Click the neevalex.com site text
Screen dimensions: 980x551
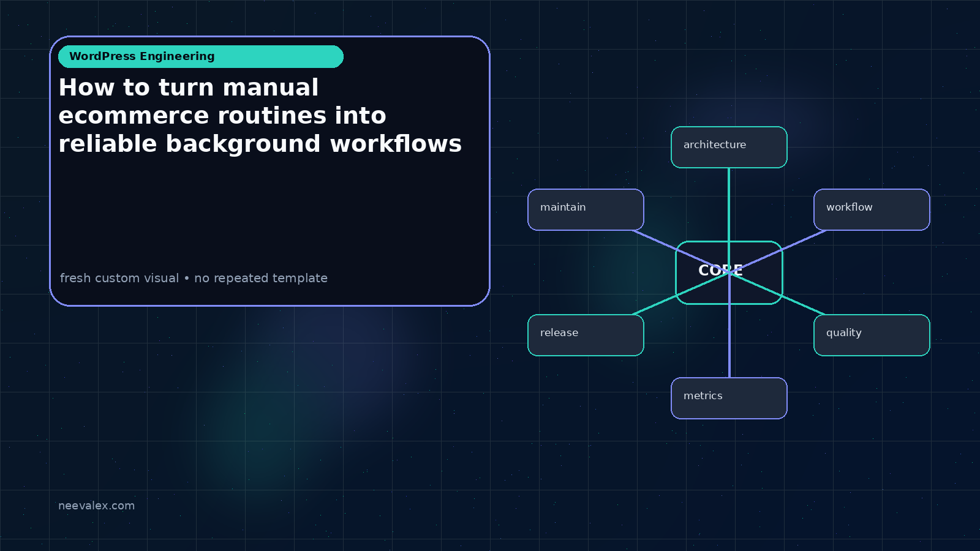tap(96, 506)
